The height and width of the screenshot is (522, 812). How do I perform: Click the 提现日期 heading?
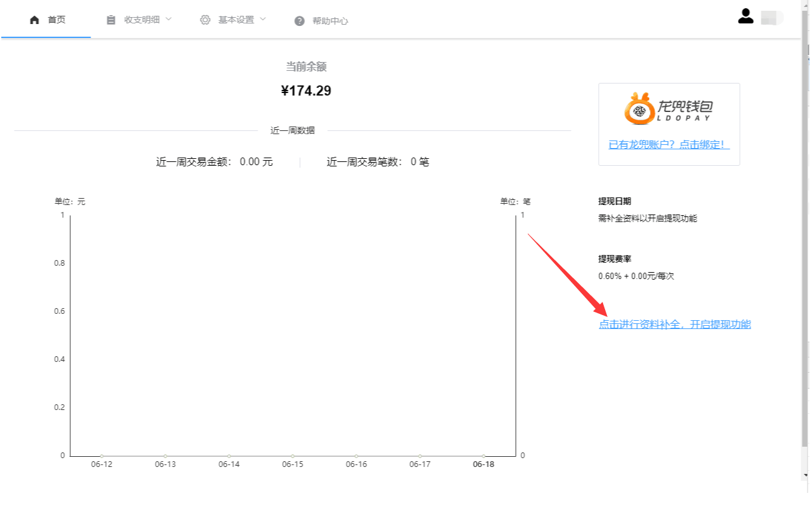[x=615, y=201]
